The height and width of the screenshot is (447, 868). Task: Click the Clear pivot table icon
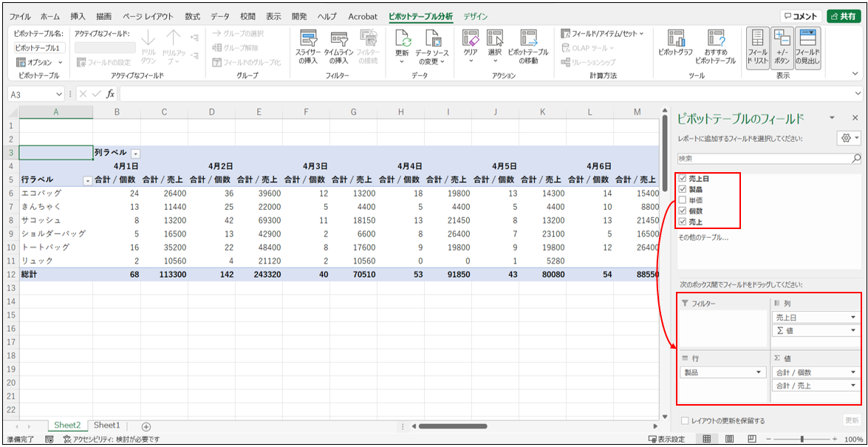pyautogui.click(x=470, y=38)
